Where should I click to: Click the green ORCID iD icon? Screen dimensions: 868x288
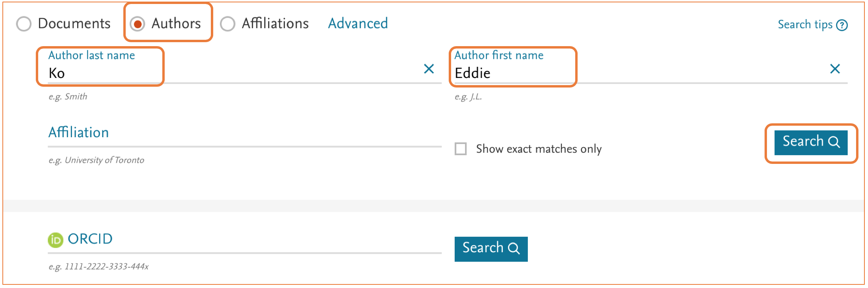56,239
